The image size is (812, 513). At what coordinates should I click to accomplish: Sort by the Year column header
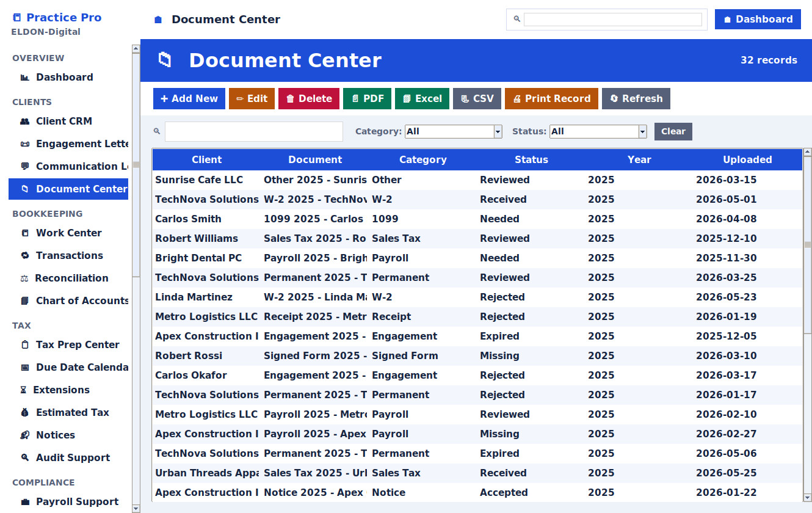click(x=639, y=160)
